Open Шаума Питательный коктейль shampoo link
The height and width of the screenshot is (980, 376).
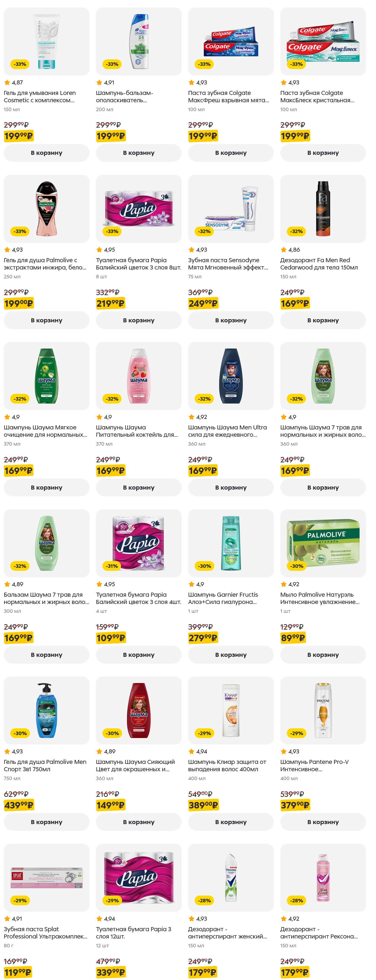[x=136, y=431]
